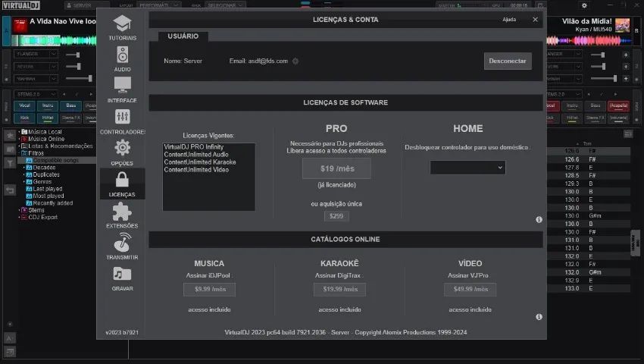This screenshot has width=644, height=364.
Task: Open the Opções gear section
Action: point(122,152)
